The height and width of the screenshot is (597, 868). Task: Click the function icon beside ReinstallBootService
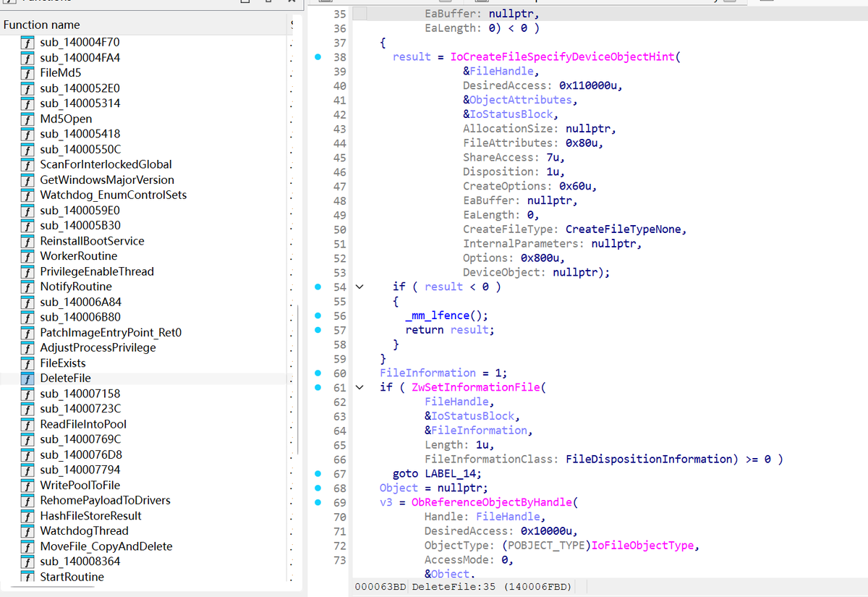click(27, 241)
